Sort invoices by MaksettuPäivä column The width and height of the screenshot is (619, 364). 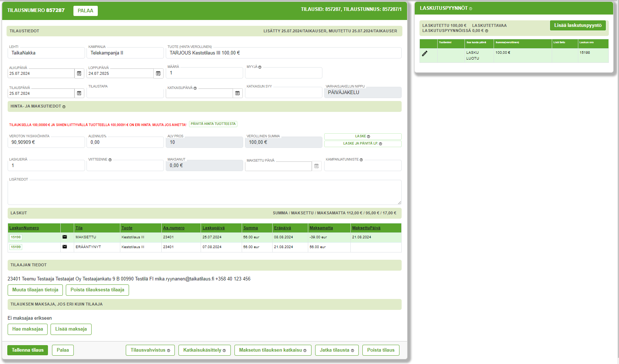click(366, 228)
